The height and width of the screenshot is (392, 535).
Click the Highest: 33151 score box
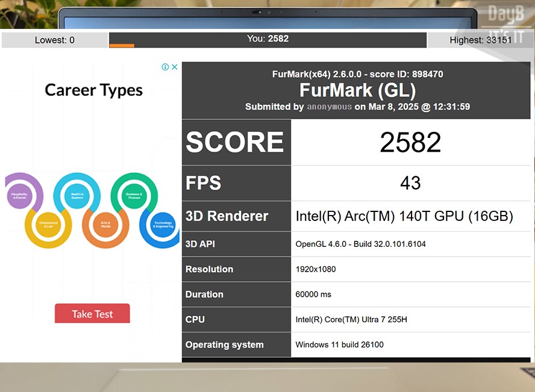480,40
